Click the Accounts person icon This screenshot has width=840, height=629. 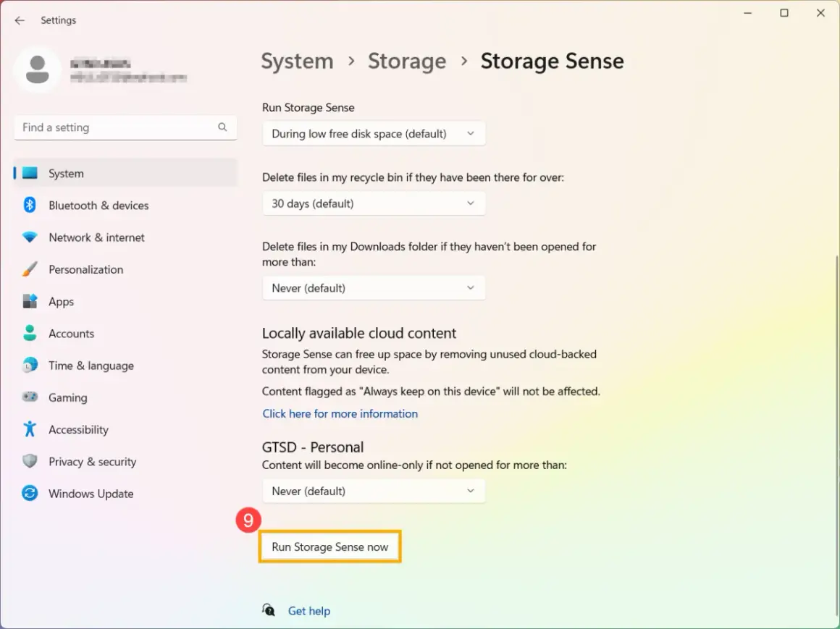coord(30,333)
